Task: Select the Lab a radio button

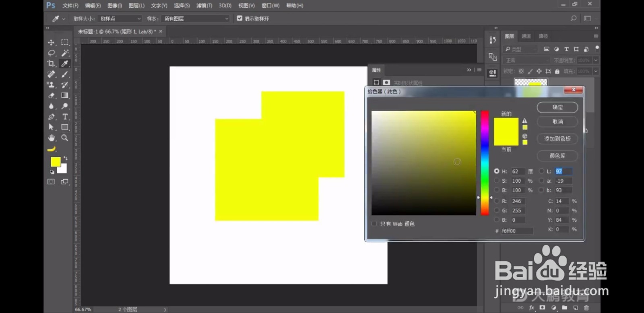Action: click(541, 181)
